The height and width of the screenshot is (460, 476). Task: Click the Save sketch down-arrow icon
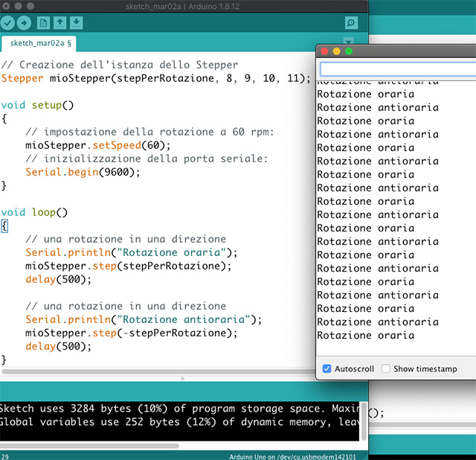point(77,24)
